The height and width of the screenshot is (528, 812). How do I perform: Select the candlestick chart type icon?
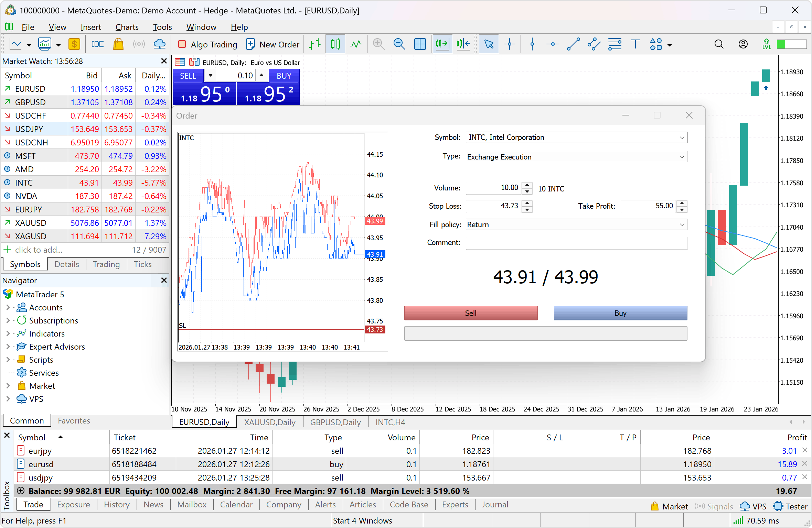click(335, 44)
